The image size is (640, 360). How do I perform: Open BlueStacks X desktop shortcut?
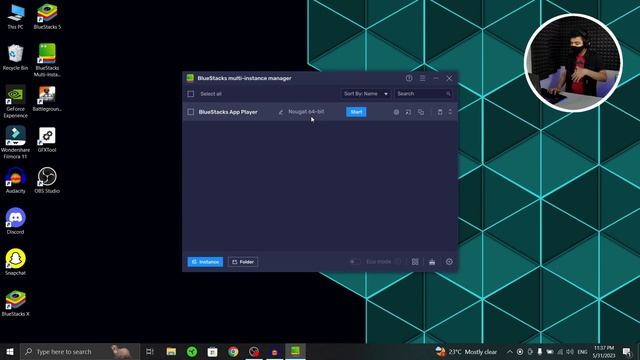pos(16,303)
